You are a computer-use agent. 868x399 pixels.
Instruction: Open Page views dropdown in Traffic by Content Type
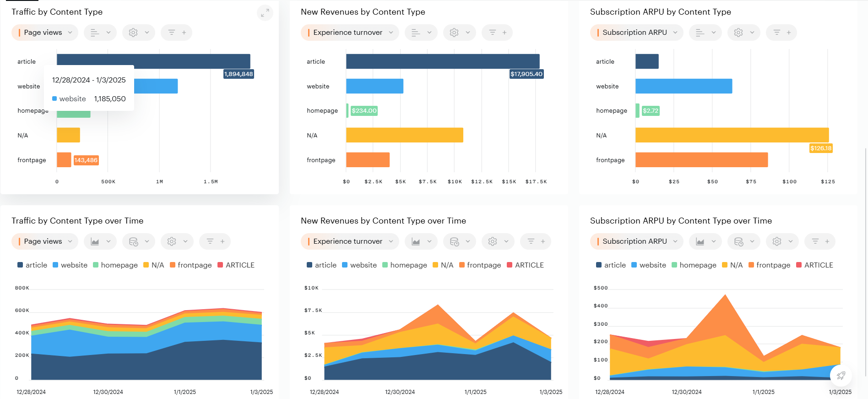(x=45, y=33)
